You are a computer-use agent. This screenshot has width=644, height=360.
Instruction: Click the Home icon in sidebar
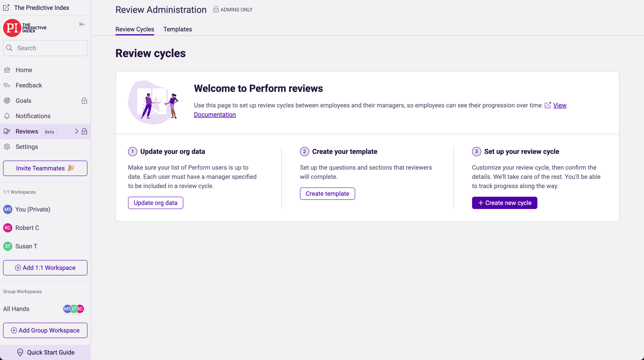coord(7,70)
